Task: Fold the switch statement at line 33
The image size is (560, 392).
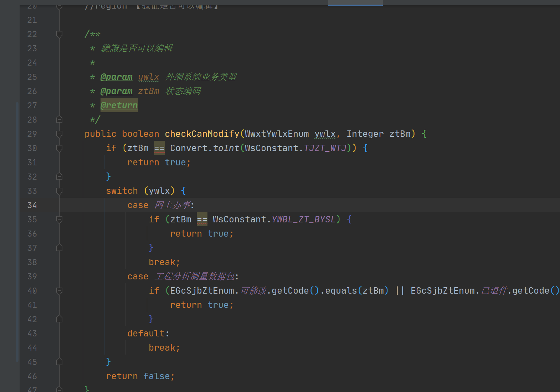Action: 59,191
